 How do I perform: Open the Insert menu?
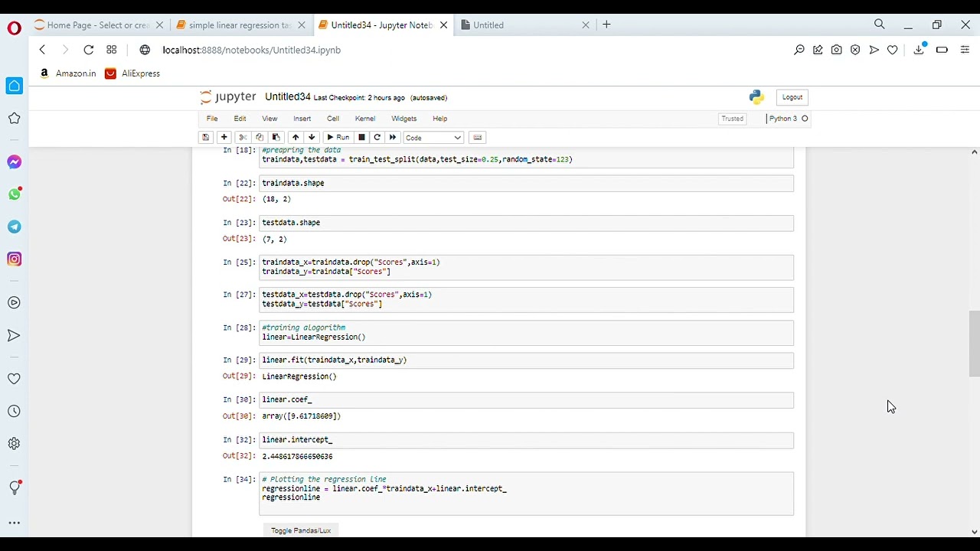[302, 119]
